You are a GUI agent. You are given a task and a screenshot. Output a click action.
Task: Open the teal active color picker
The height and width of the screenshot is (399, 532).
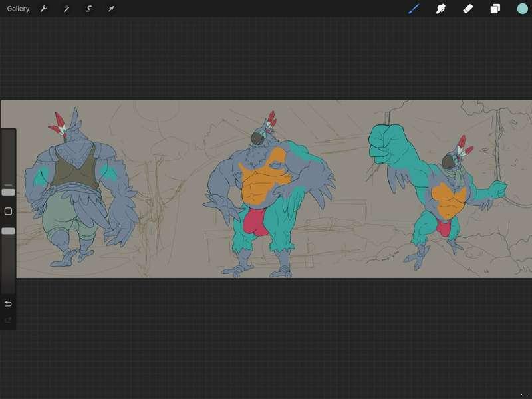[522, 9]
